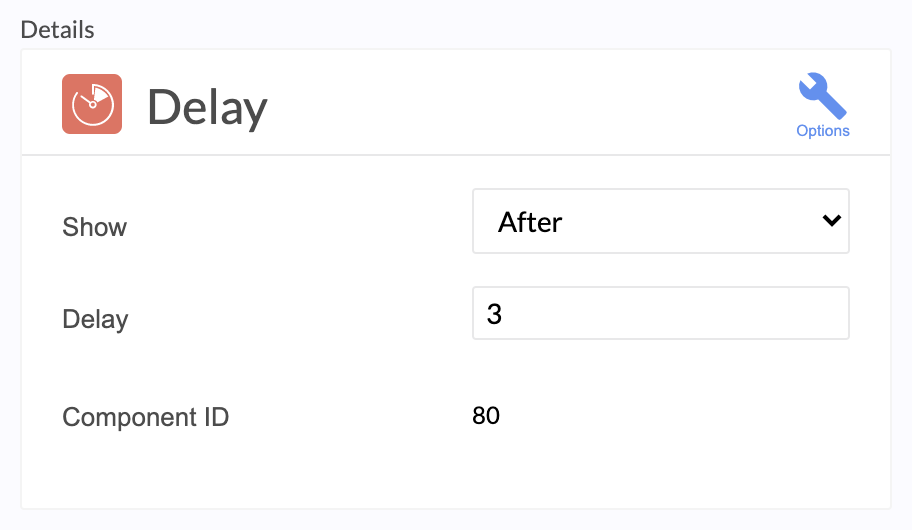The height and width of the screenshot is (530, 912).
Task: Click the Component ID label
Action: tap(145, 417)
